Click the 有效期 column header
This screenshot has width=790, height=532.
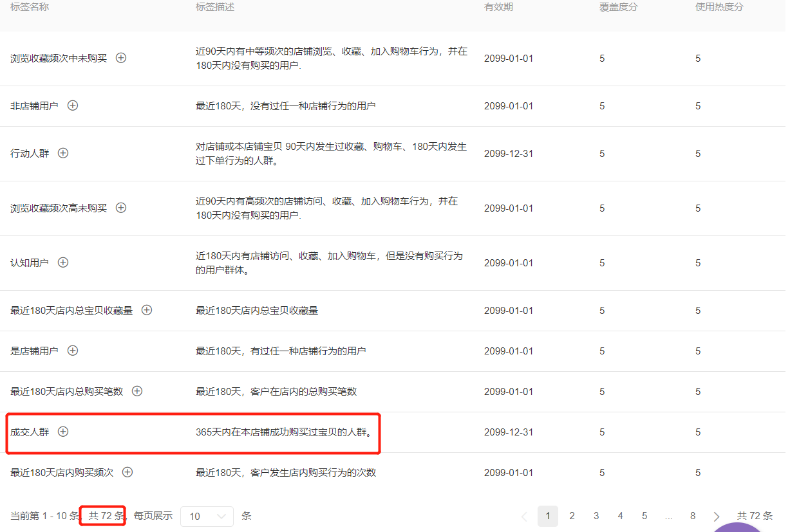tap(498, 7)
